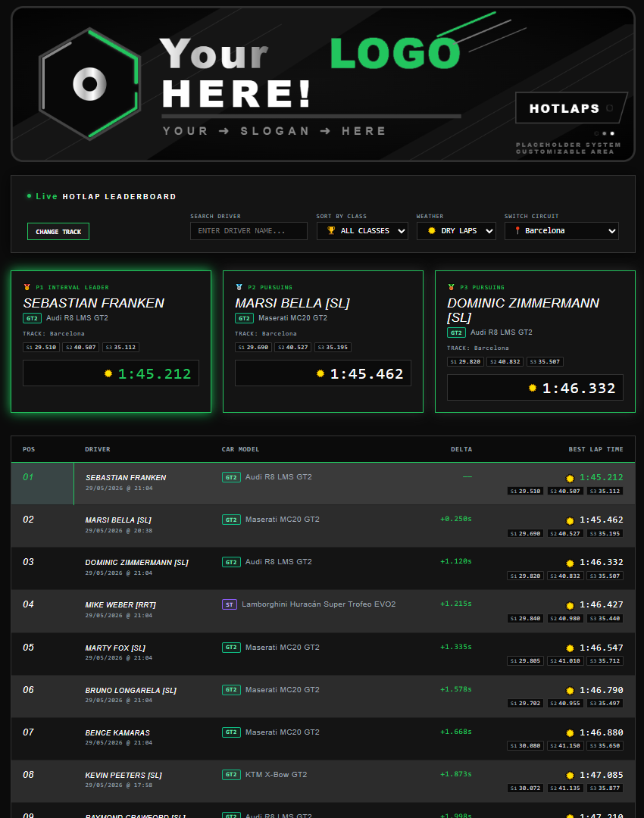Click sun icon beside 1:46.427 lap time

570,606
